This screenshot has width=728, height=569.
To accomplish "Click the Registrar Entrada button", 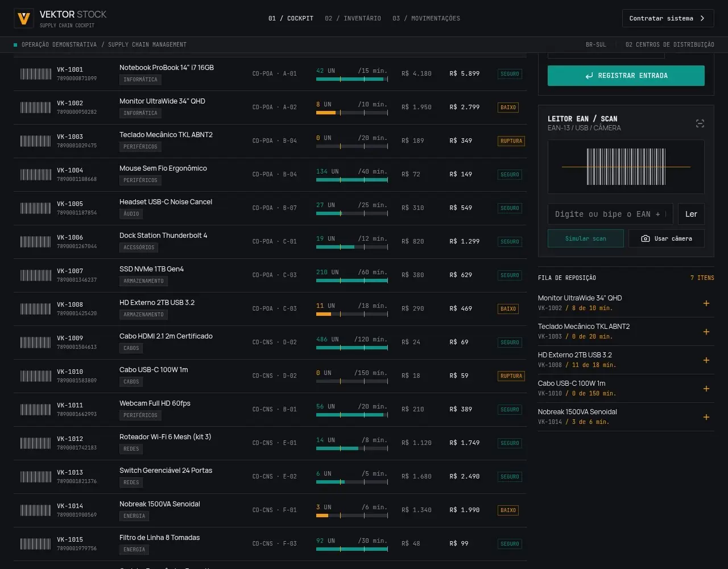I will pos(626,76).
